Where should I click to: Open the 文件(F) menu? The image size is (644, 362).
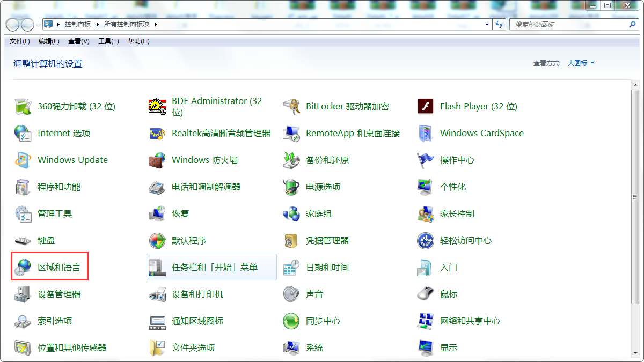20,41
